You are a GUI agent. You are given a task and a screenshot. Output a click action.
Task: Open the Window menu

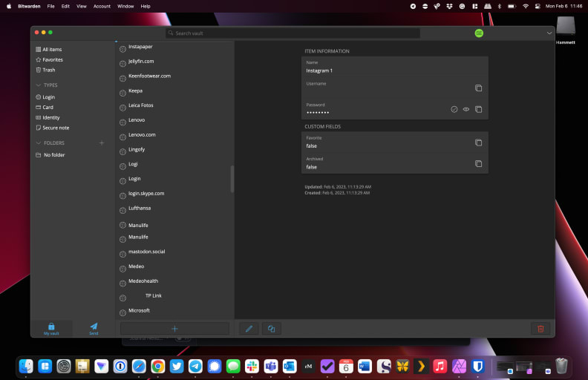125,6
